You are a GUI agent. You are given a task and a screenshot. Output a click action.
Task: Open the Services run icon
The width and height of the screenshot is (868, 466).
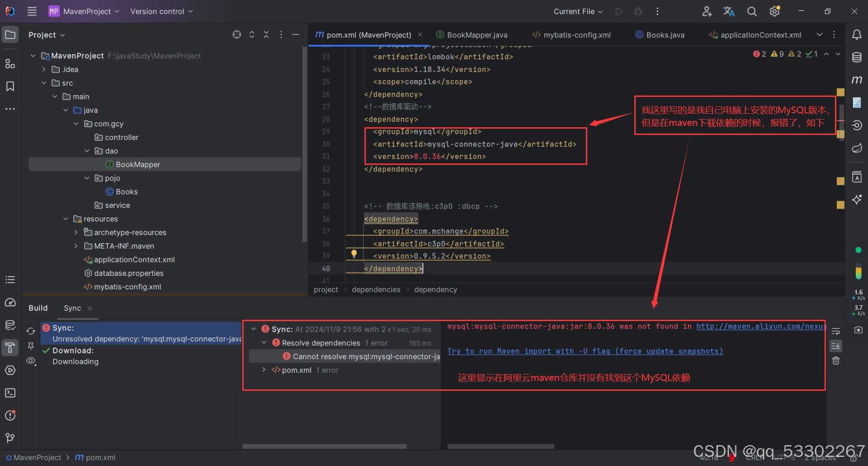[10, 370]
